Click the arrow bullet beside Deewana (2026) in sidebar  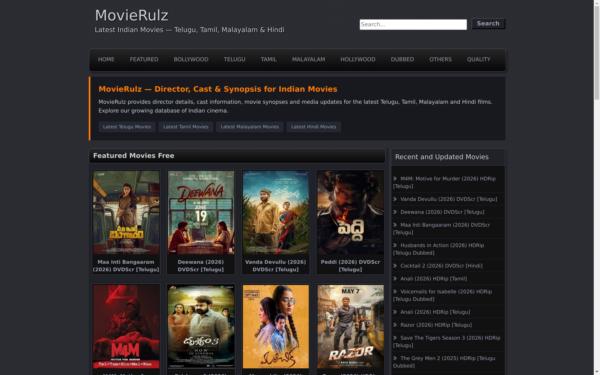pos(395,212)
